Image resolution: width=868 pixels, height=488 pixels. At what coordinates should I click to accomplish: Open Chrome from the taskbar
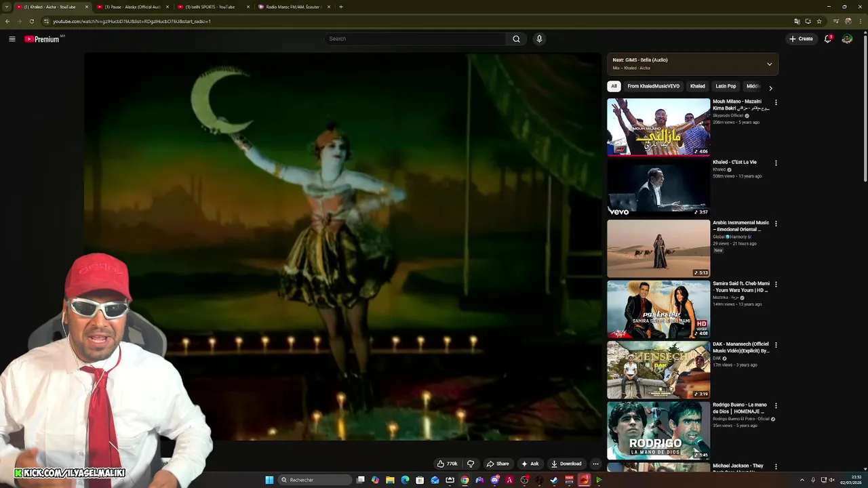[x=465, y=480]
